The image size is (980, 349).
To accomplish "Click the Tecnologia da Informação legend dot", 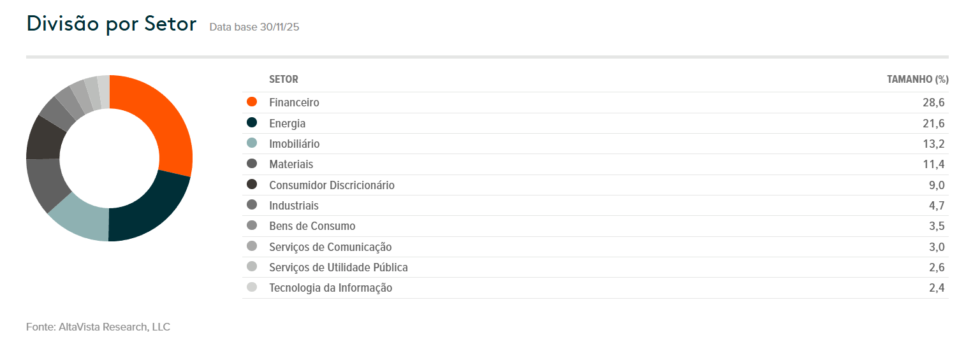I will pyautogui.click(x=252, y=287).
